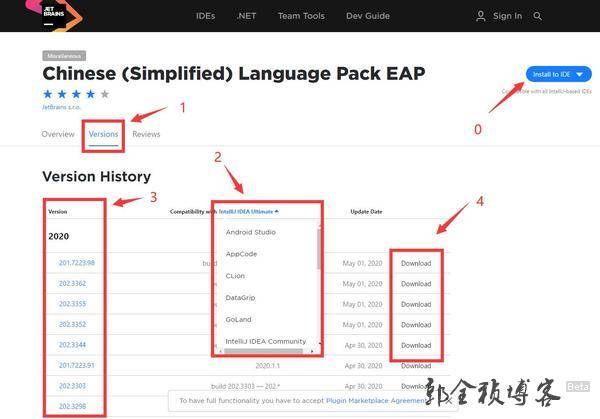This screenshot has height=419, width=600.
Task: Download version 201.7223.91
Action: pos(416,366)
